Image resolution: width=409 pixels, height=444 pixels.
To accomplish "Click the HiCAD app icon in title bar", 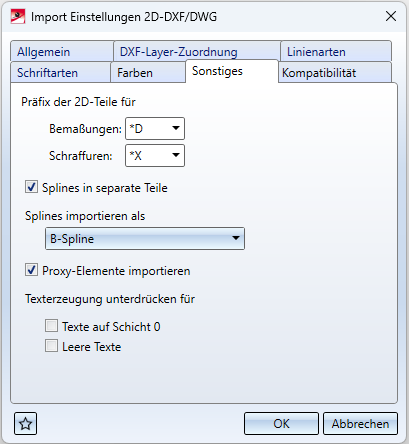I will point(18,17).
